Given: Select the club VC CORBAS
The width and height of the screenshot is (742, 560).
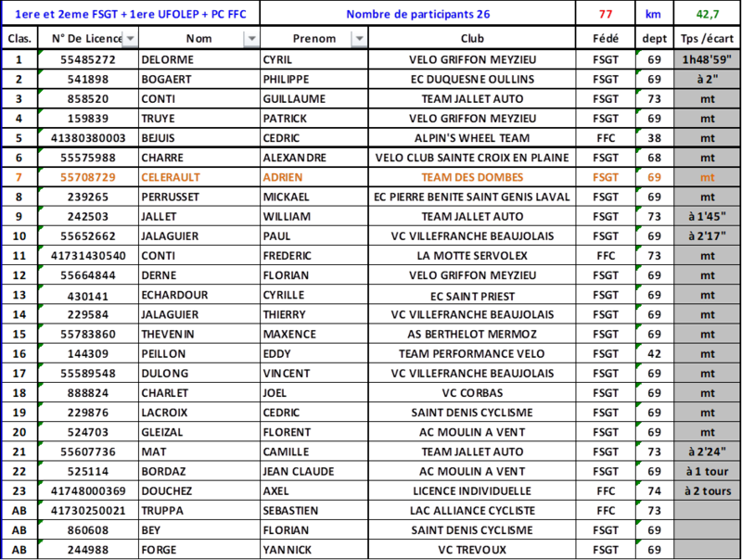Looking at the screenshot, I should point(472,393).
